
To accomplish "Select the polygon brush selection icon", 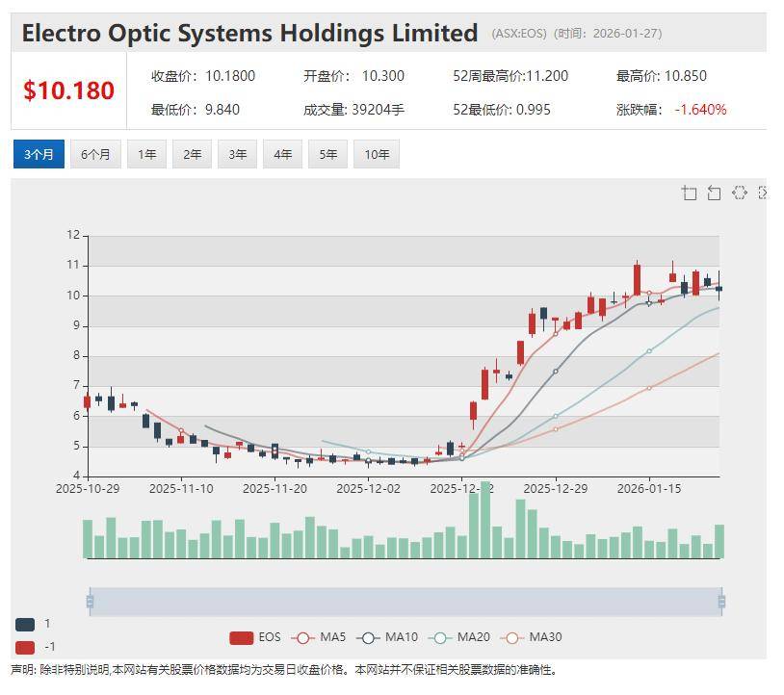I will coord(739,193).
